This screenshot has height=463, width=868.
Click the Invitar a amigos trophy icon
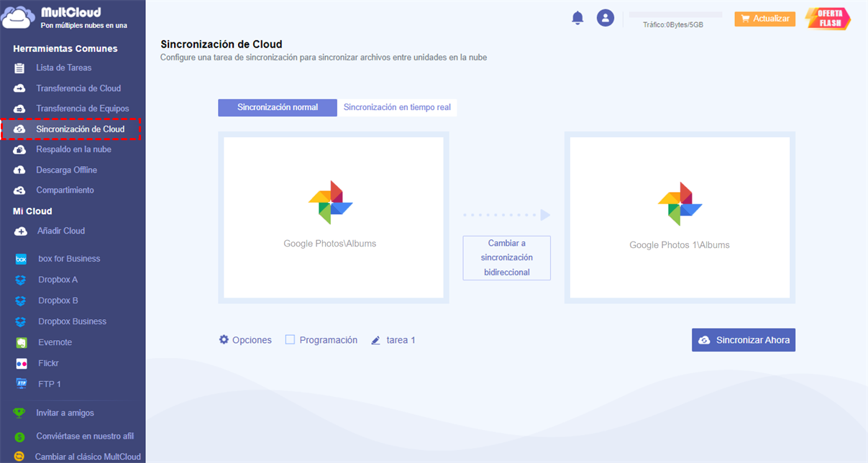(19, 413)
